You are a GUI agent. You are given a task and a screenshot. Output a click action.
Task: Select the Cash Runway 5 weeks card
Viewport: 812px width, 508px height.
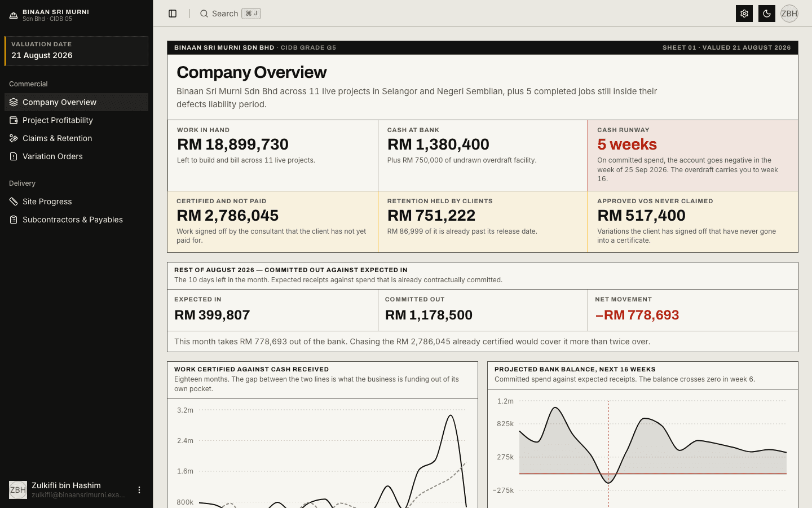(693, 155)
